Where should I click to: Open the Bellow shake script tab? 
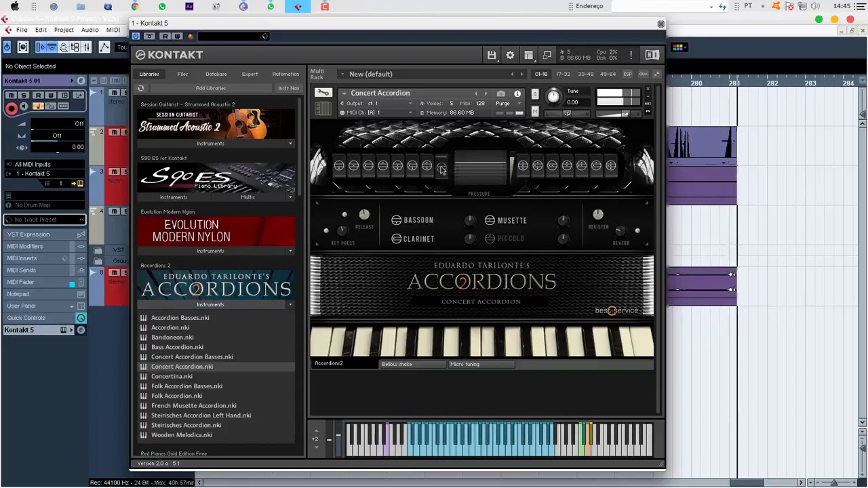pyautogui.click(x=413, y=364)
